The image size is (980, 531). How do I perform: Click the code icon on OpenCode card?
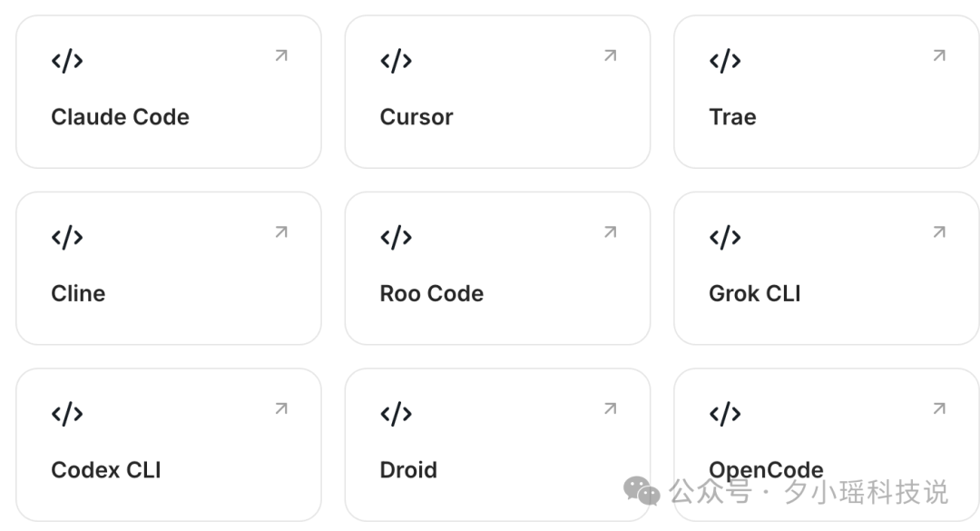(725, 414)
